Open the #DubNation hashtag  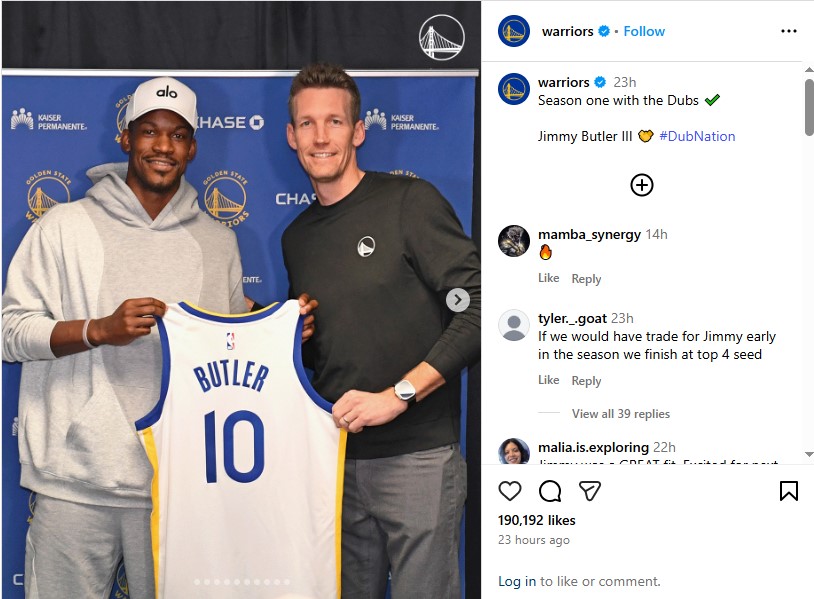pos(697,136)
